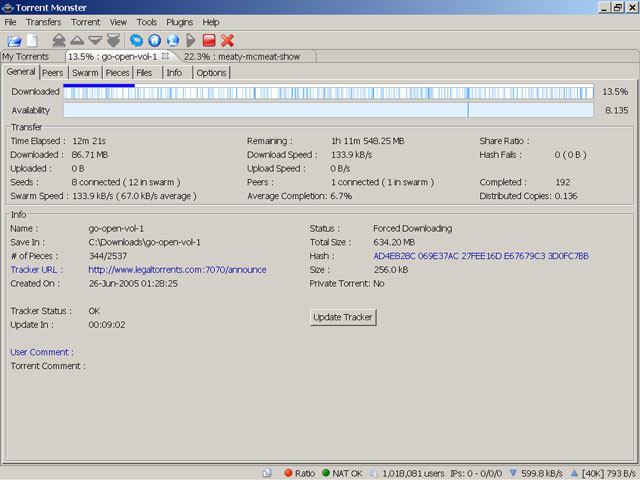
Task: Click the Torrent Monster title bar icon
Action: (x=7, y=7)
